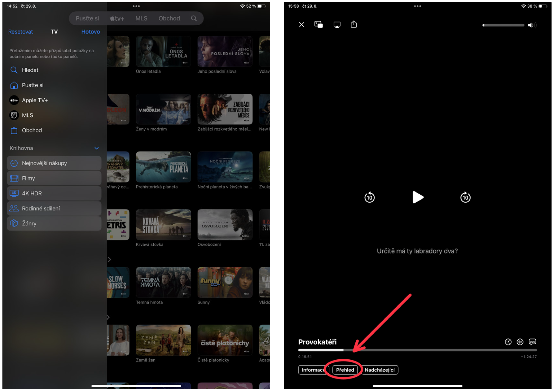Tap Resetovat to reset sidebar
555x392 pixels.
(20, 32)
